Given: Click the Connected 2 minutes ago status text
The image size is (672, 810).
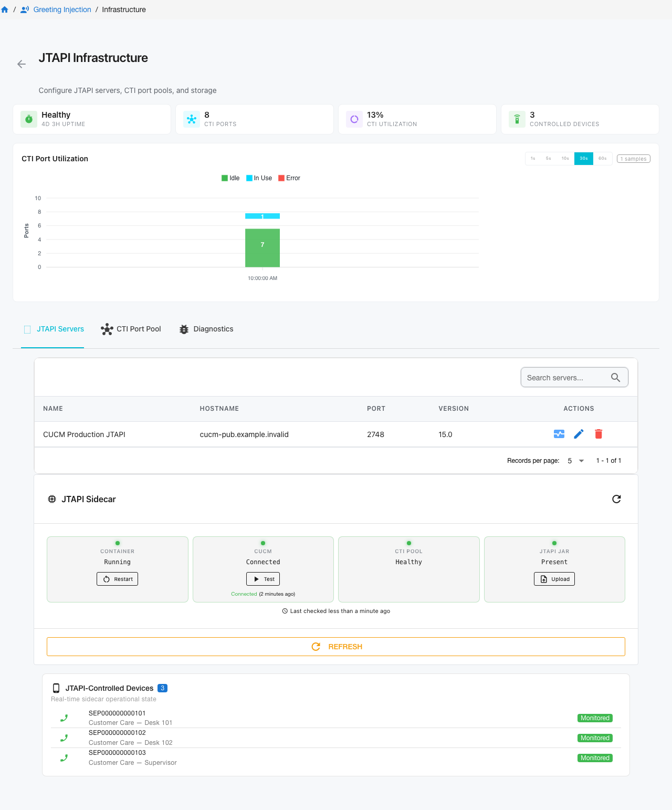Looking at the screenshot, I should [x=263, y=594].
